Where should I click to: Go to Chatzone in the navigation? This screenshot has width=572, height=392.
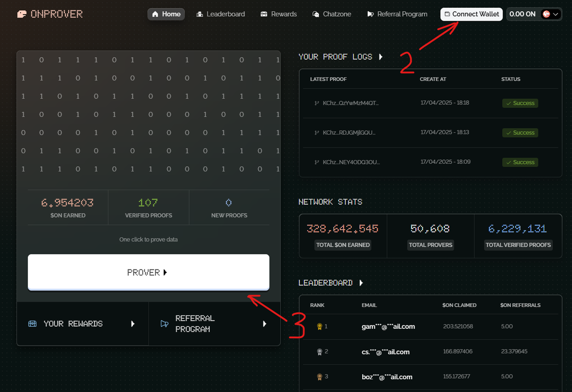pyautogui.click(x=332, y=14)
